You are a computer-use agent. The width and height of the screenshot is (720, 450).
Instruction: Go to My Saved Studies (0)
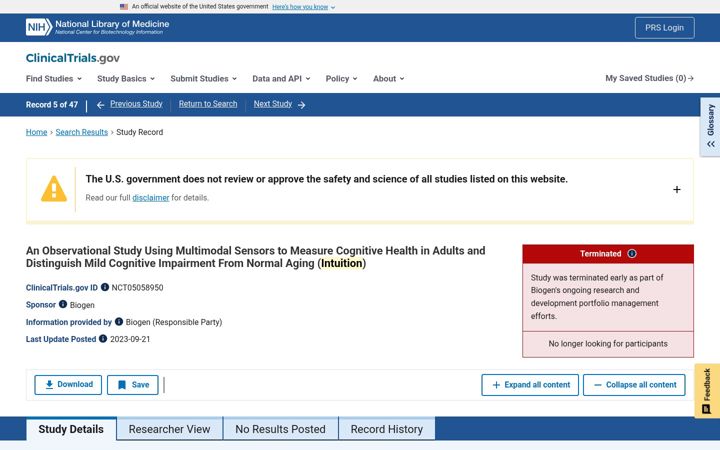[x=649, y=79]
